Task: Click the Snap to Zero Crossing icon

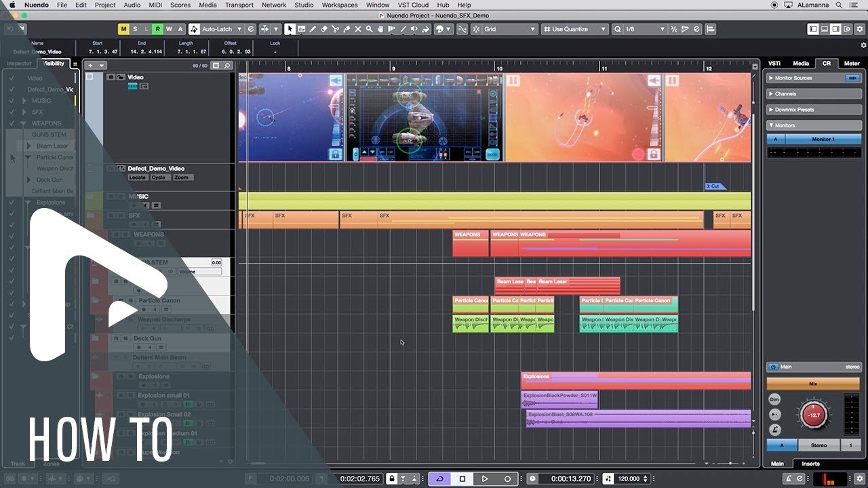Action: [x=462, y=29]
